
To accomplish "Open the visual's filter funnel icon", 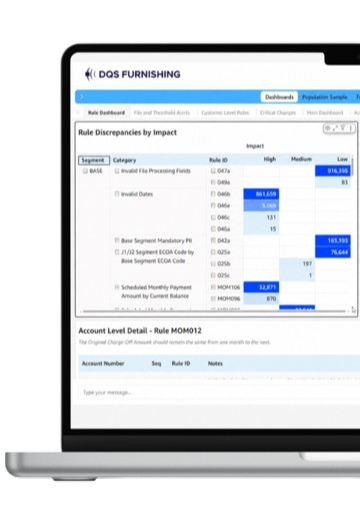I will pyautogui.click(x=343, y=128).
